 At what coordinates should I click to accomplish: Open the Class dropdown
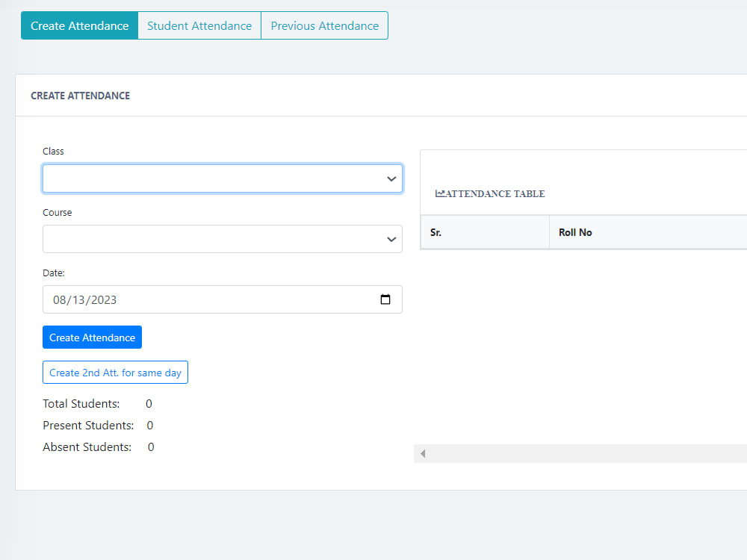click(223, 178)
